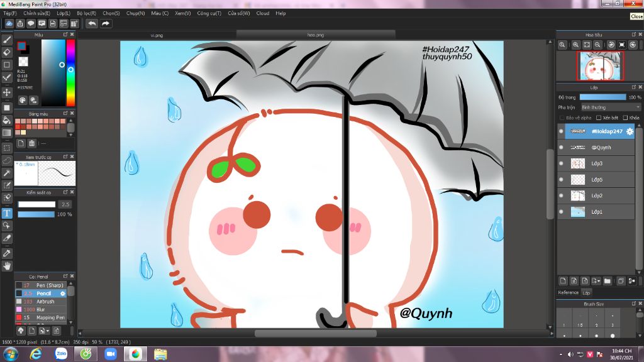Hide the Lớp2 layer

pyautogui.click(x=562, y=195)
